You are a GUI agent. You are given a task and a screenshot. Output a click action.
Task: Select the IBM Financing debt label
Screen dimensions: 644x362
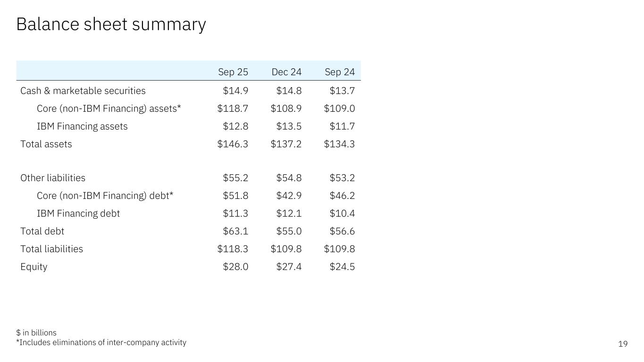point(78,214)
